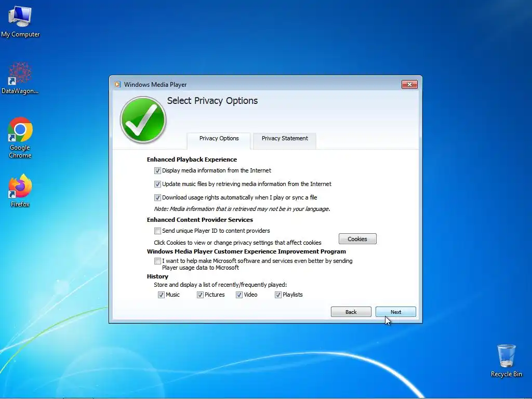This screenshot has width=532, height=399.
Task: Open the Recycle Bin icon
Action: (506, 361)
